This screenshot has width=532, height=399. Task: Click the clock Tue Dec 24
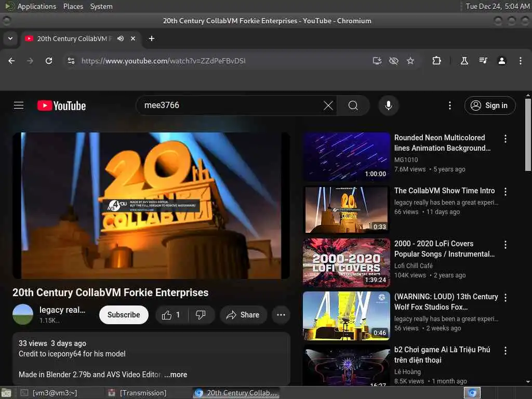pyautogui.click(x=497, y=6)
